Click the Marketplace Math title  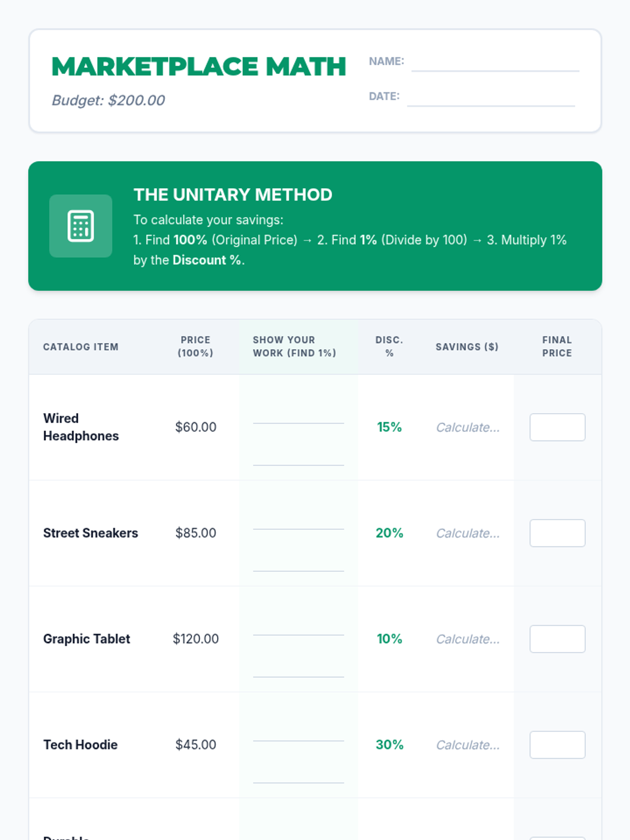click(x=198, y=67)
